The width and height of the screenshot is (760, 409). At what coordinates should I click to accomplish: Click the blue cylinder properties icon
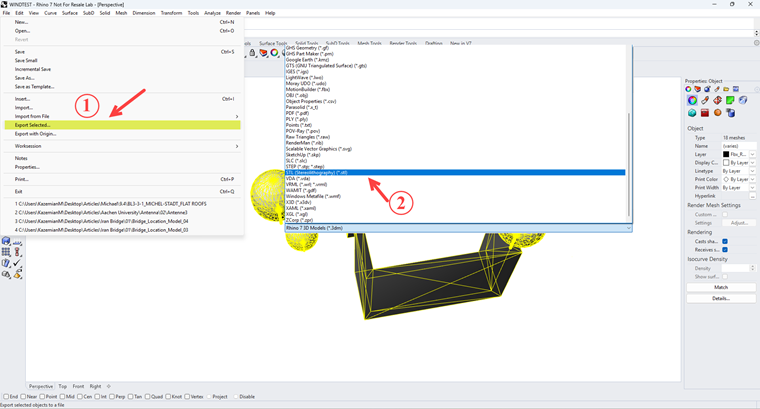(730, 113)
